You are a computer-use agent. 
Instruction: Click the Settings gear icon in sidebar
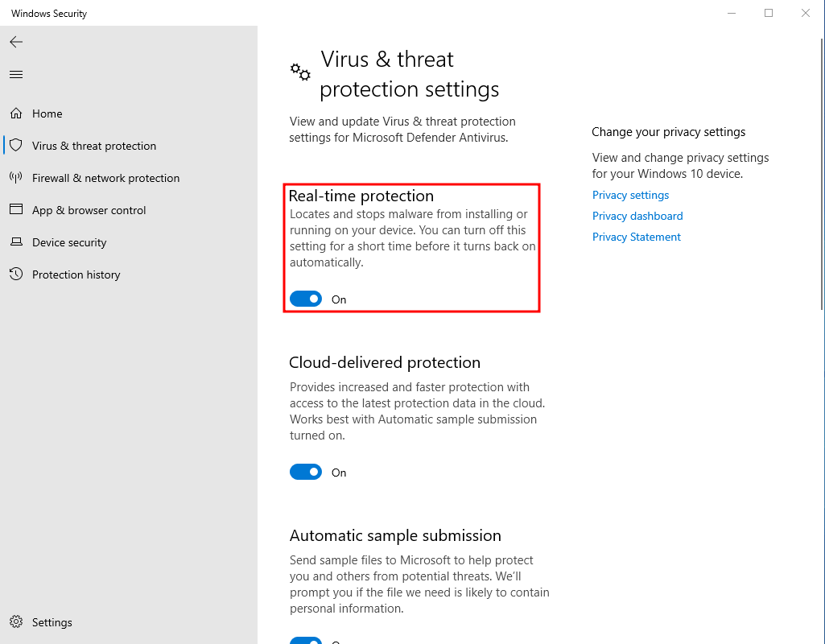click(16, 622)
